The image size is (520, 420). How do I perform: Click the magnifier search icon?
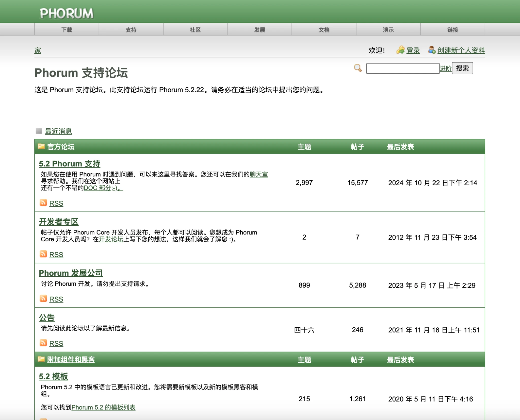357,68
